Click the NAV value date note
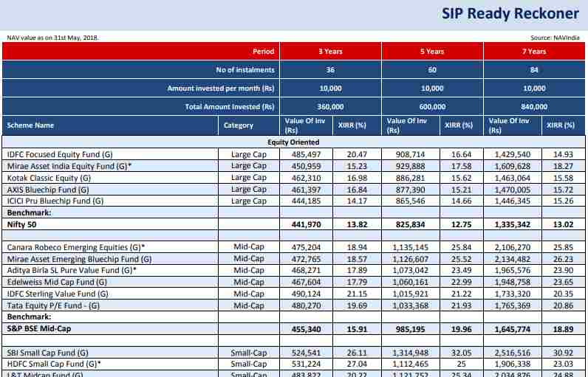 [52, 37]
